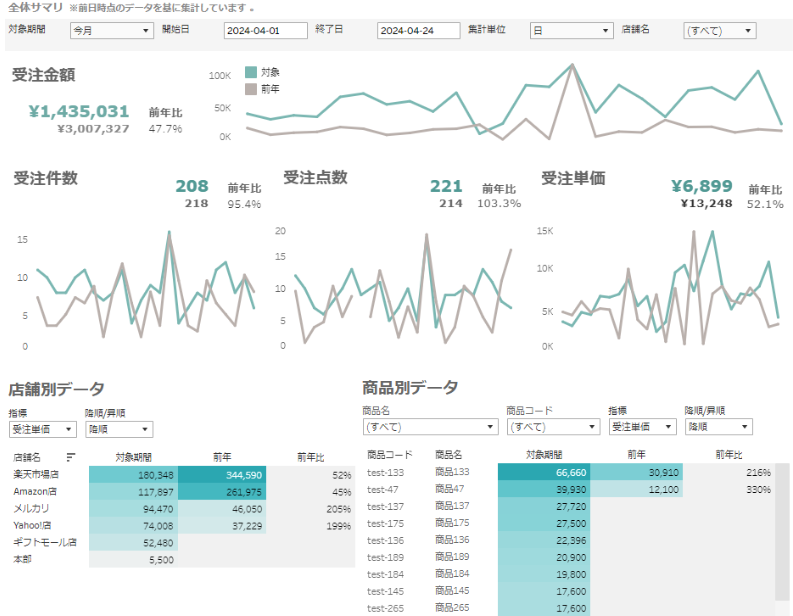The image size is (793, 616).
Task: Expand the 店舗名 filter dropdown at top
Action: pos(719,31)
